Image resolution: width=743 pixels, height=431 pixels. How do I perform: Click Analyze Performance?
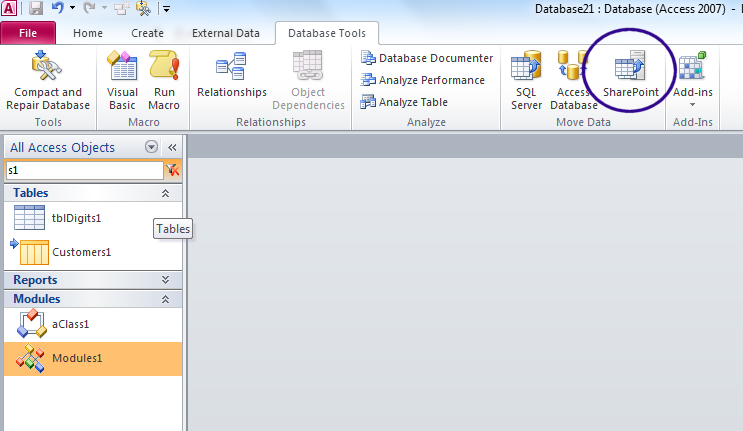click(423, 80)
